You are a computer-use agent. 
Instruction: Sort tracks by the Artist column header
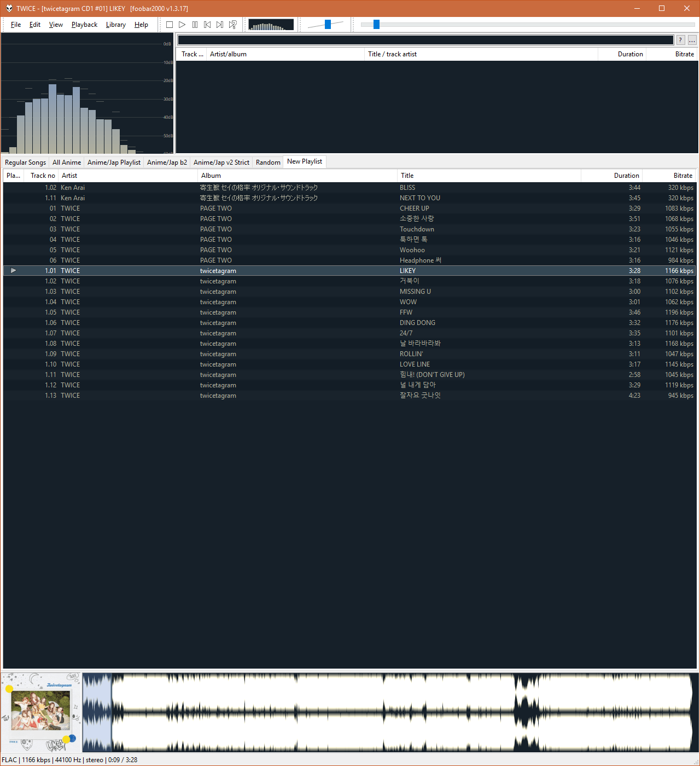pyautogui.click(x=69, y=175)
